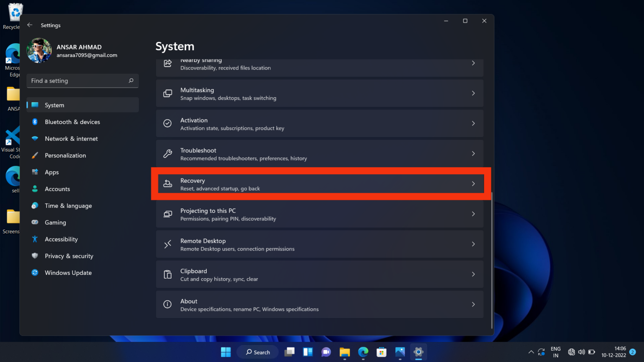The image size is (644, 362).
Task: Click the battery icon in the system tray
Action: (x=591, y=352)
